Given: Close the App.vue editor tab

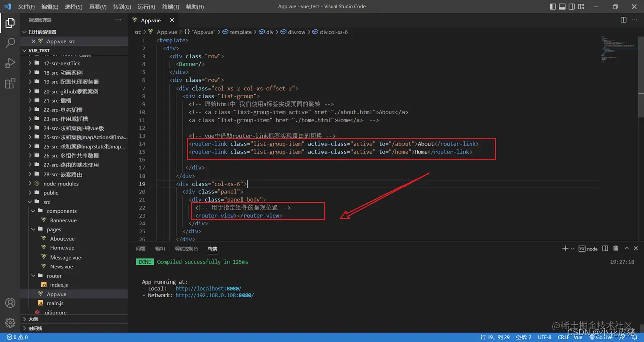Looking at the screenshot, I should click(x=172, y=20).
